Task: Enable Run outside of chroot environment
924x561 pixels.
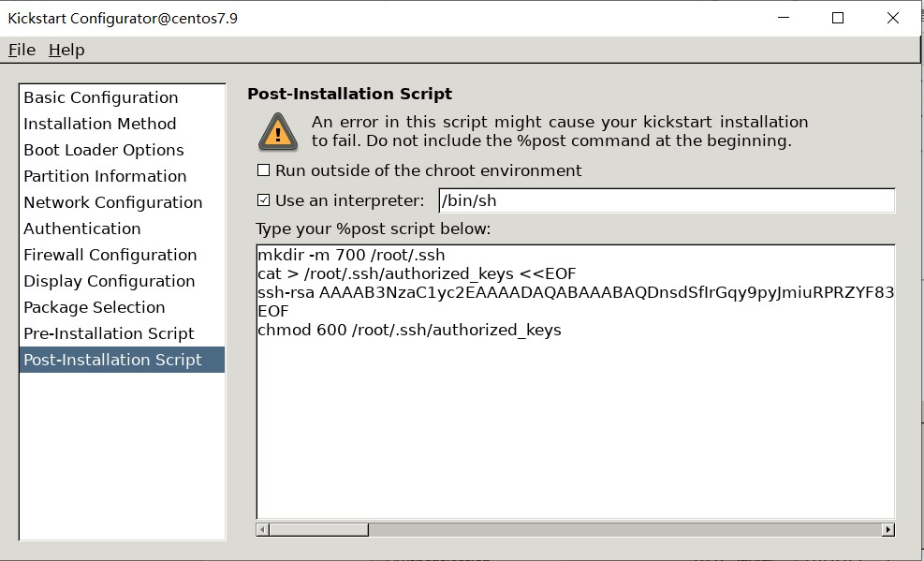Action: [263, 170]
